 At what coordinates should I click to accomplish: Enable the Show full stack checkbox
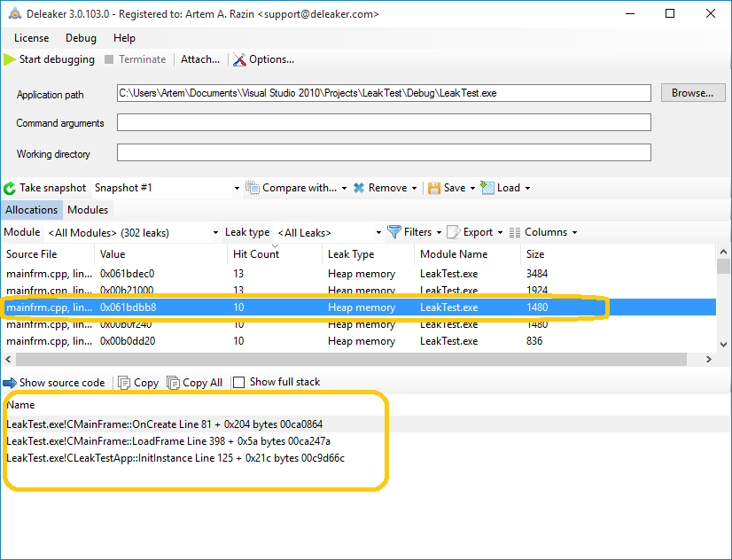[x=238, y=383]
